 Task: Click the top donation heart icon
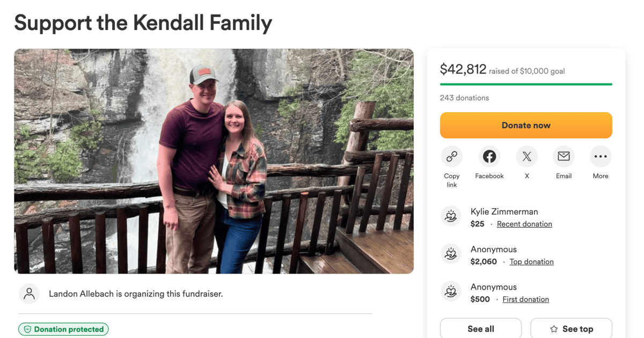pyautogui.click(x=451, y=254)
